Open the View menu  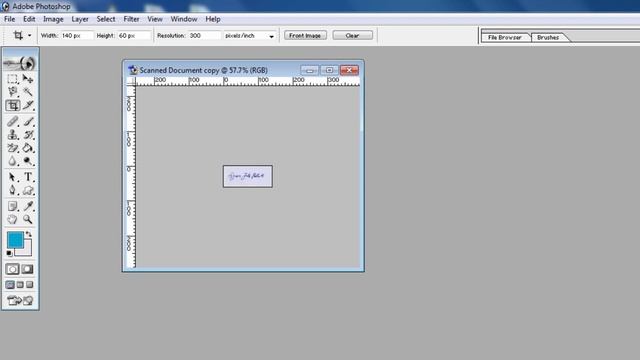coord(155,19)
